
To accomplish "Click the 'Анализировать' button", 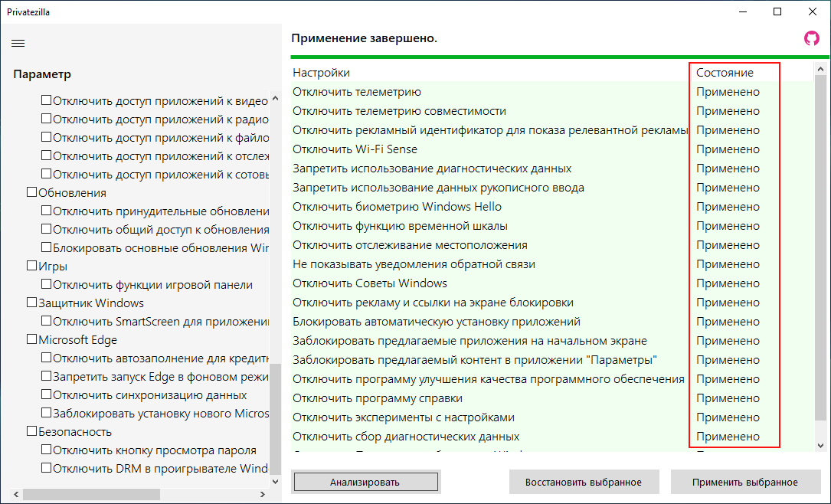I will point(365,483).
